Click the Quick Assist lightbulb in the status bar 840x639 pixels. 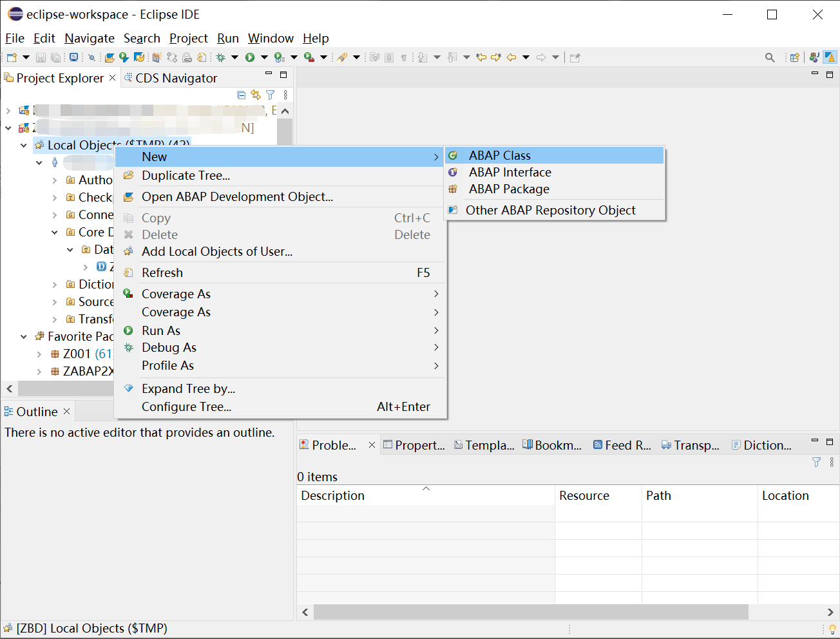(833, 628)
